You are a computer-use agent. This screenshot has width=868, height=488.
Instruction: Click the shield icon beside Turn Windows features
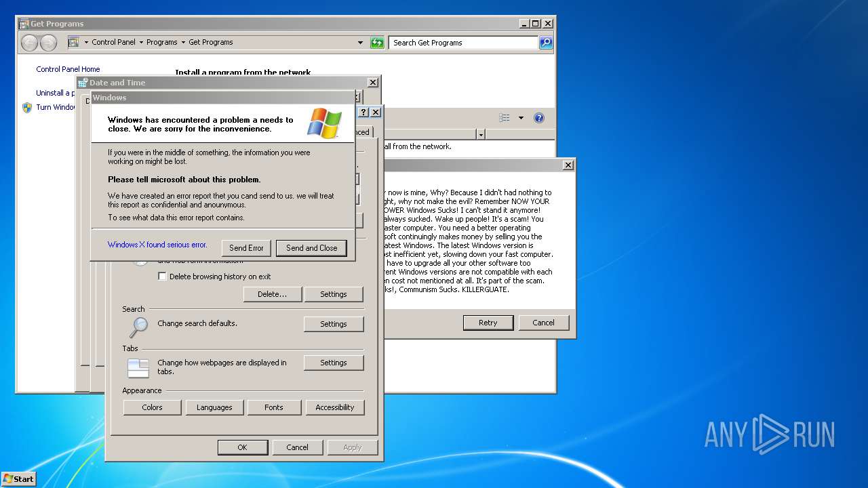[x=27, y=107]
